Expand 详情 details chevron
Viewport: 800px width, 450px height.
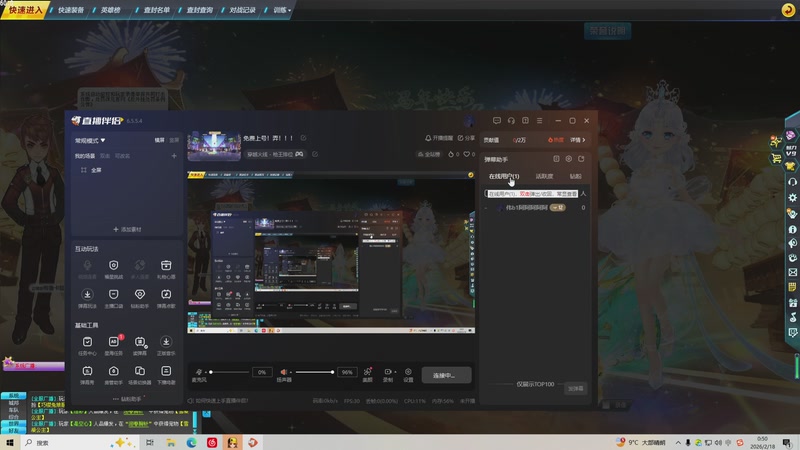pyautogui.click(x=578, y=140)
